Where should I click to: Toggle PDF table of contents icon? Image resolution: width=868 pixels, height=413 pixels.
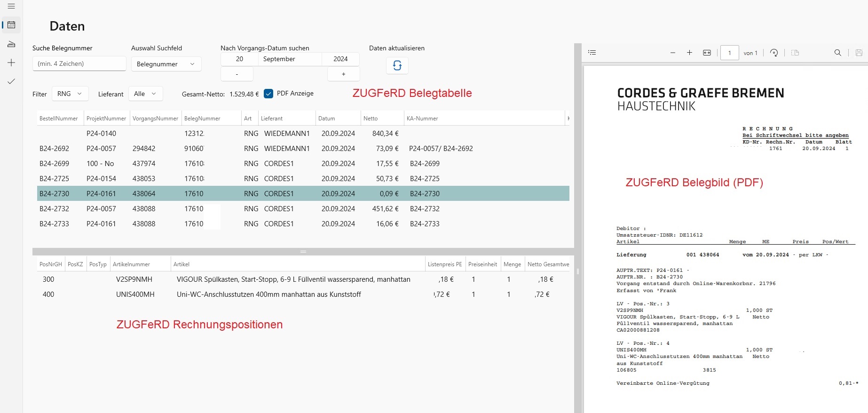(592, 53)
